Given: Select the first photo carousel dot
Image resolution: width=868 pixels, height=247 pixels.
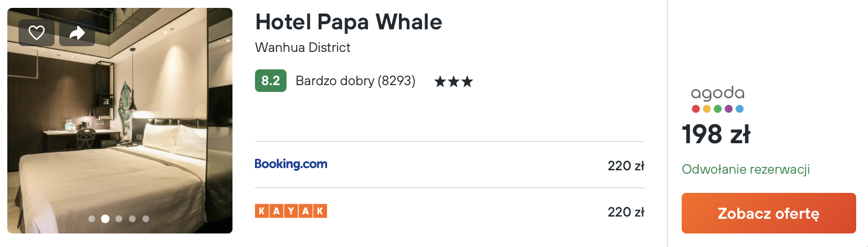Looking at the screenshot, I should click(x=92, y=219).
